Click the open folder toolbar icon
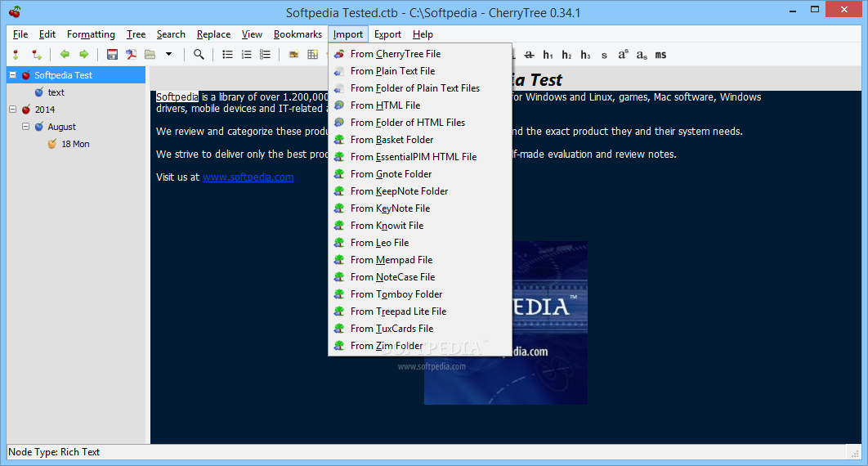Screen dimensions: 868x466 [x=150, y=54]
